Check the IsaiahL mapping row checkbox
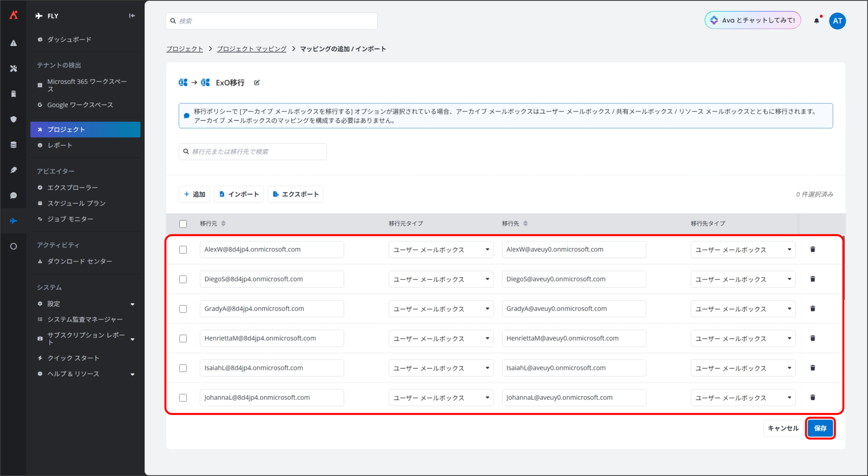The image size is (868, 476). (183, 368)
